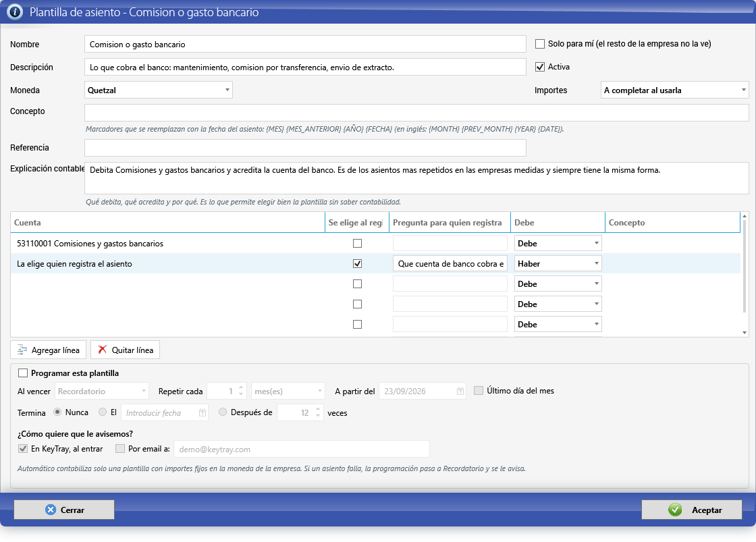Open Debe dropdown for Comisiones y gastos bancarios row
Image resolution: width=756 pixels, height=542 pixels.
click(558, 244)
